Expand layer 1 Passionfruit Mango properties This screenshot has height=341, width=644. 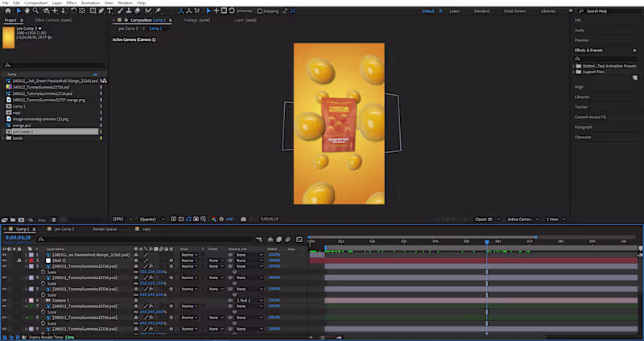coord(26,255)
